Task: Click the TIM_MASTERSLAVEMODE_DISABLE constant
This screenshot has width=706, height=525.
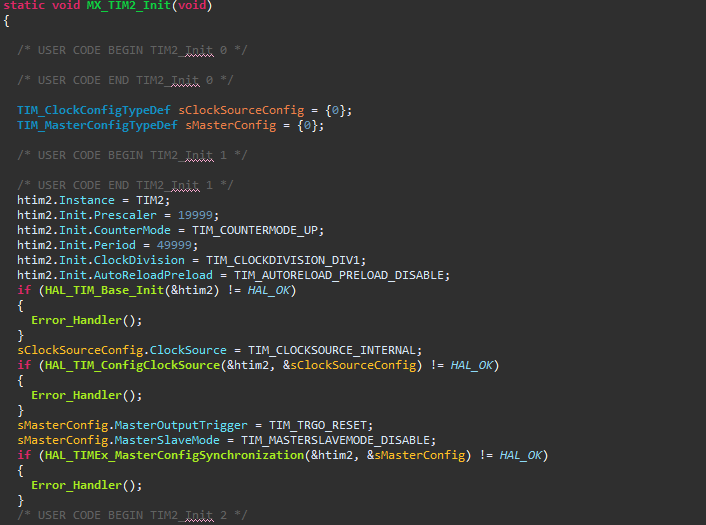Action: [x=339, y=440]
